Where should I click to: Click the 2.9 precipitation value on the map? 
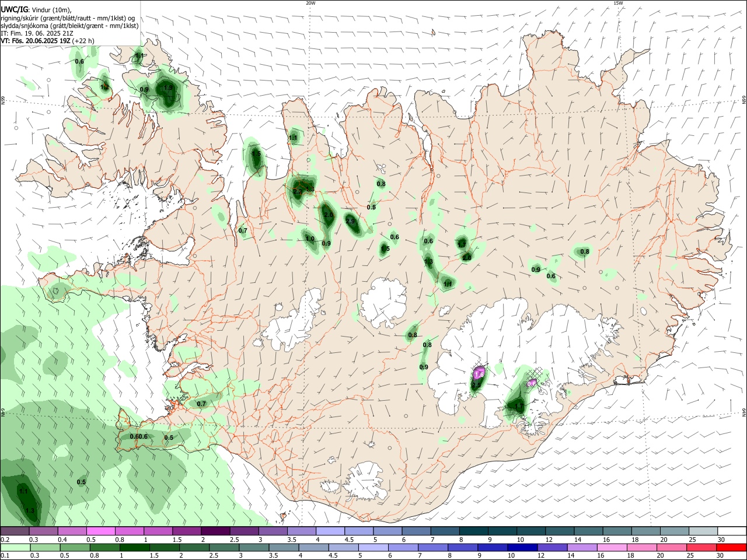(x=350, y=222)
